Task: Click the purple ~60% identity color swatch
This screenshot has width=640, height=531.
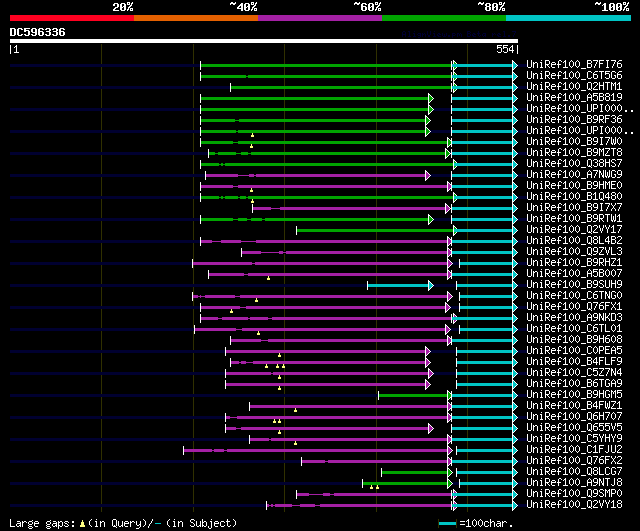Action: [320, 18]
